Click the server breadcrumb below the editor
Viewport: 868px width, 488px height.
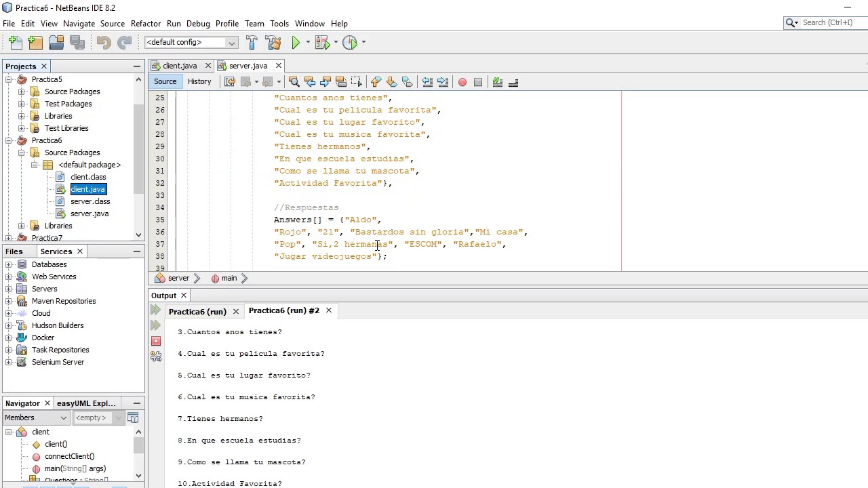click(178, 279)
